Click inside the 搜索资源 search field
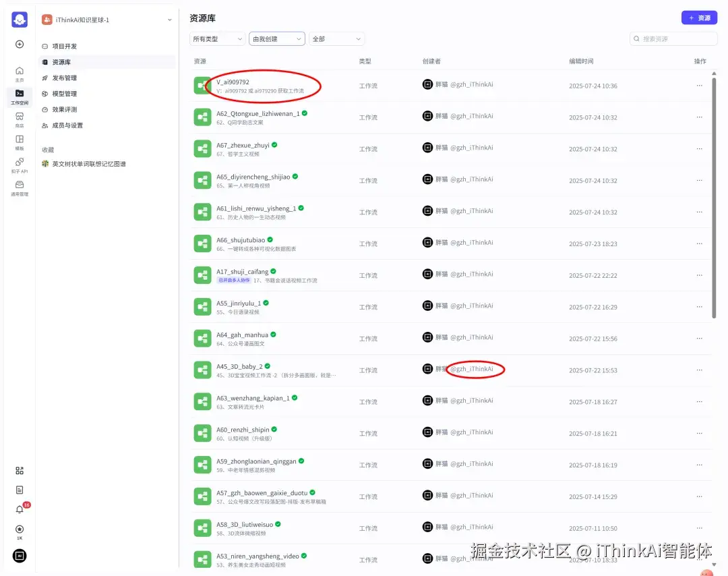Image resolution: width=728 pixels, height=576 pixels. point(673,38)
